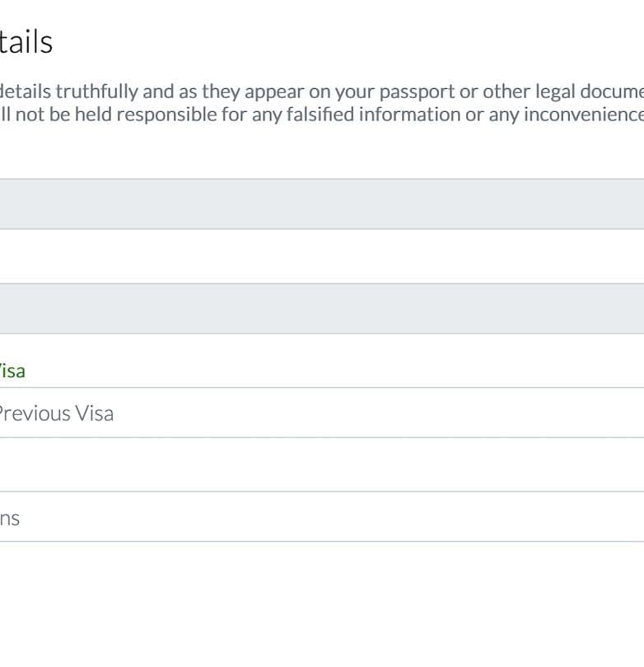
Task: Click the white row between gray bars
Action: coord(321,256)
